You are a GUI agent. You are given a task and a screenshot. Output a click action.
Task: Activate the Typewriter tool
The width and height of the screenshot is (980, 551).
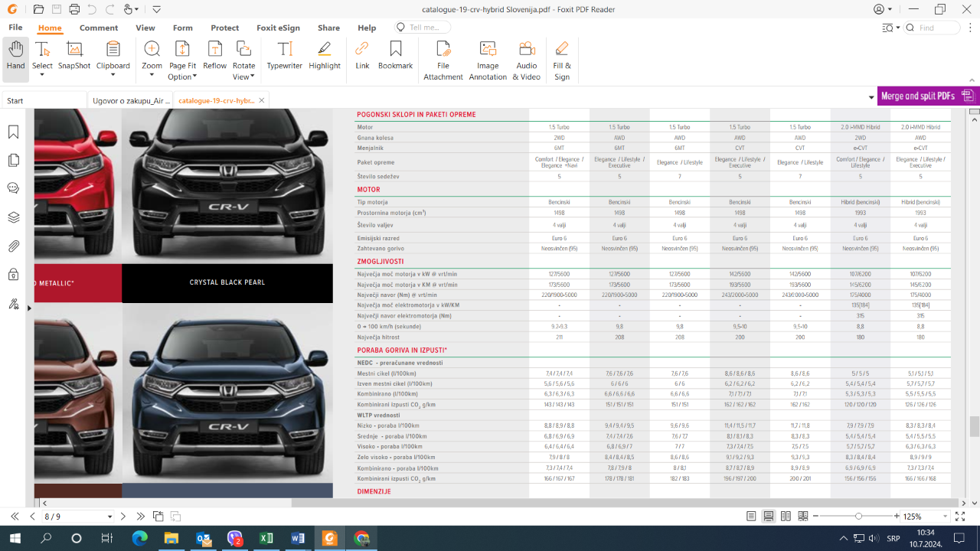284,56
